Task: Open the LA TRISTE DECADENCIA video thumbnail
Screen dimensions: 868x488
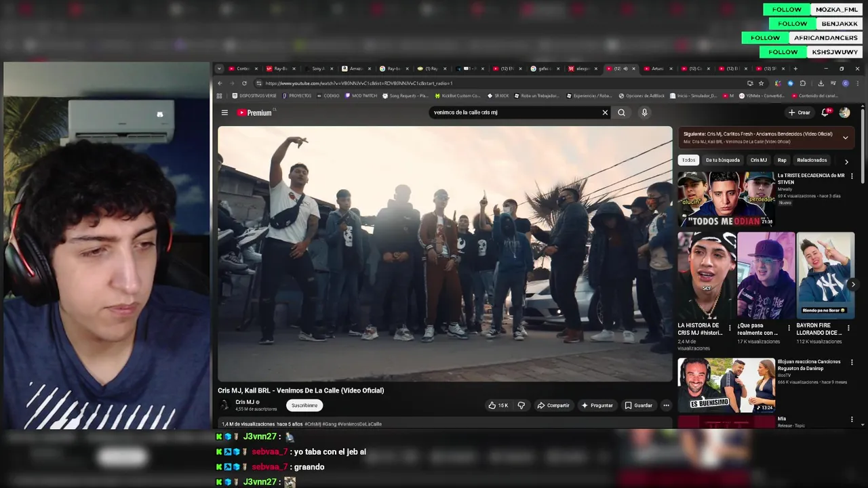Action: (726, 199)
